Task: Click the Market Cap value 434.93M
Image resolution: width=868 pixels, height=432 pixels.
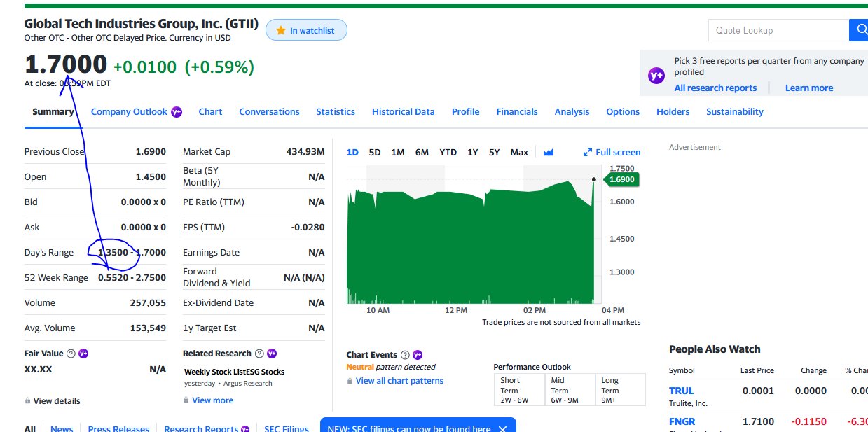Action: (305, 152)
